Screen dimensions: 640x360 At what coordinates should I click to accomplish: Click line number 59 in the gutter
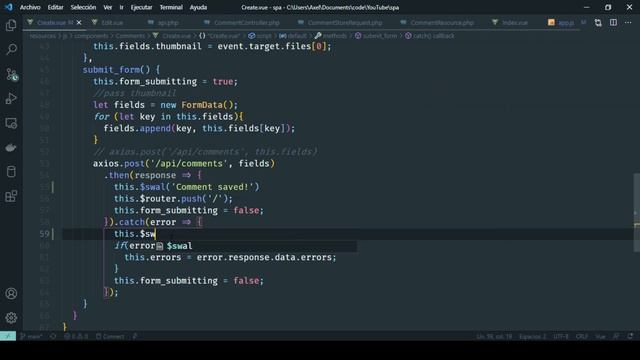pos(44,234)
